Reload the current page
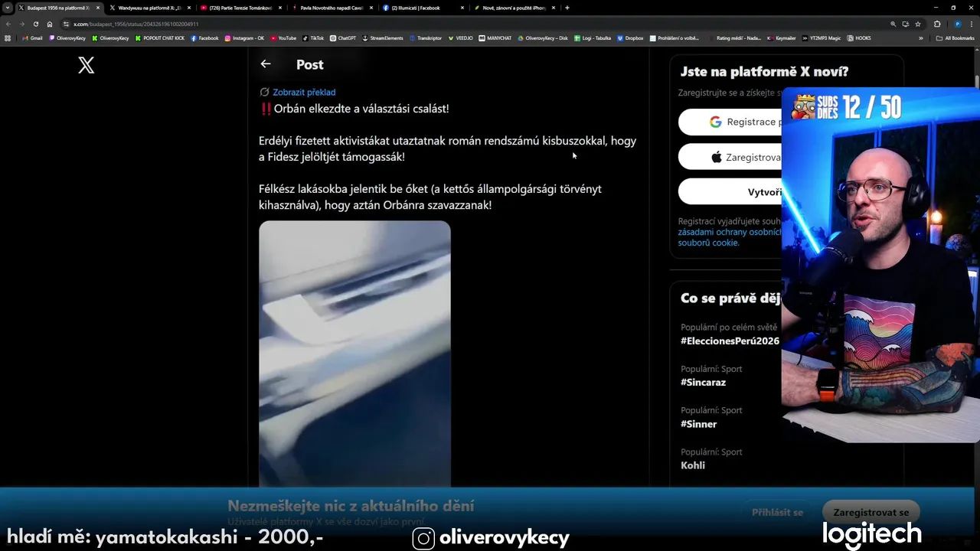The width and height of the screenshot is (980, 551). pos(35,24)
